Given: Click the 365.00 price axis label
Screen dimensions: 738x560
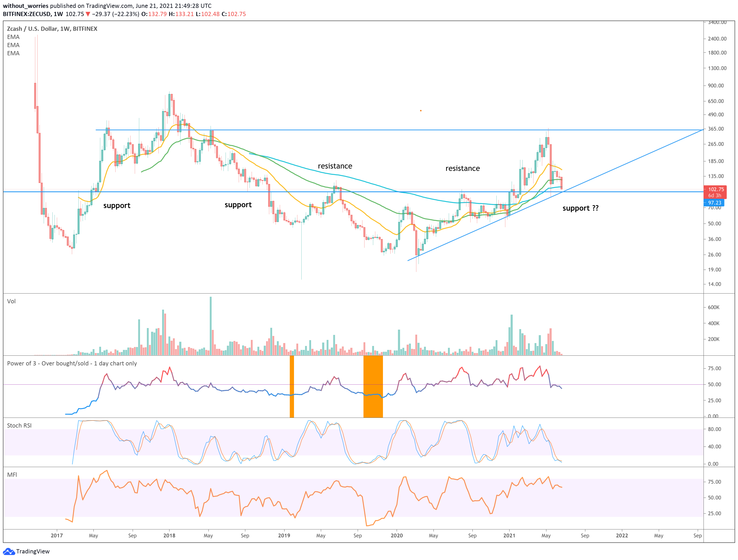Looking at the screenshot, I should coord(716,129).
